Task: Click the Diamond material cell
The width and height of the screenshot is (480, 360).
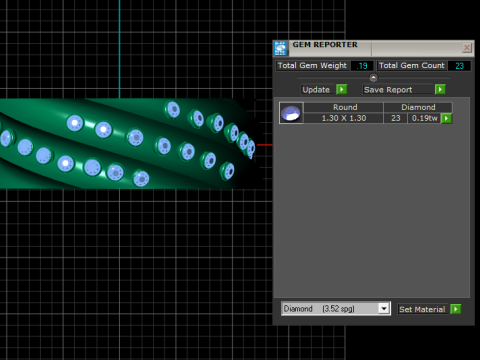Action: tap(418, 107)
